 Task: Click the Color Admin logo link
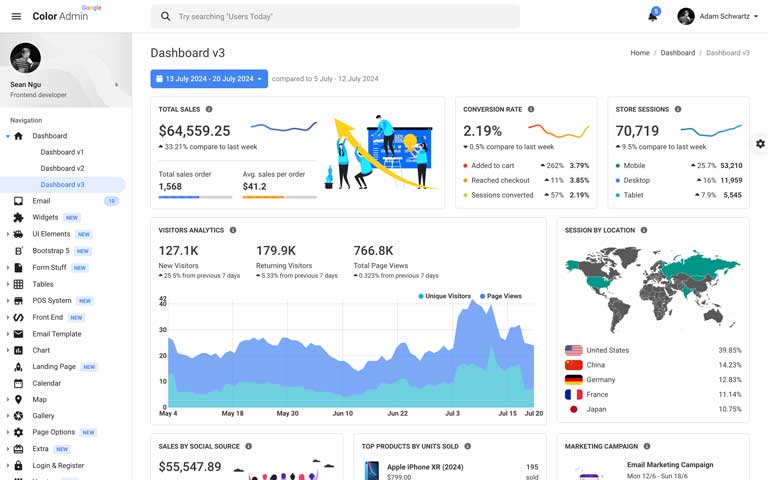pos(60,16)
